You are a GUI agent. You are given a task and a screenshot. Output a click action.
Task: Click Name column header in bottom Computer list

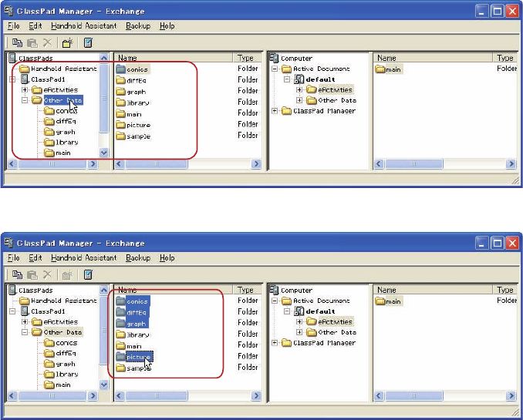click(433, 290)
